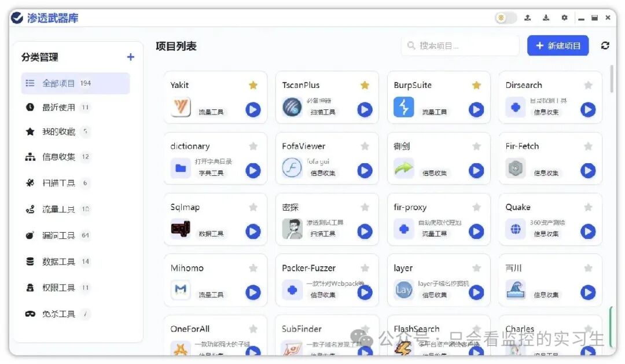Screen dimensions: 625x364
Task: Click the Yakit app icon
Action: pos(181,107)
